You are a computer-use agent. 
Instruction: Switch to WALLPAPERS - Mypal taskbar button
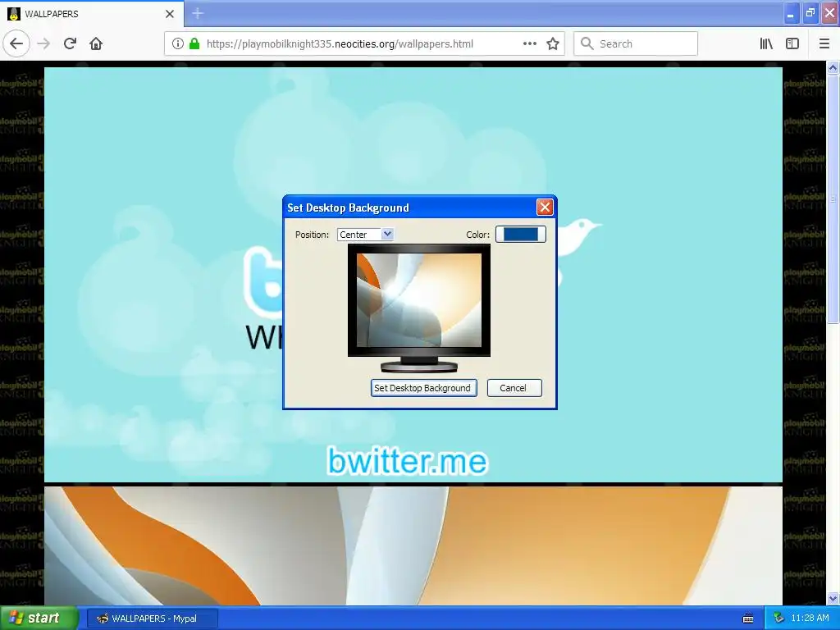[x=152, y=619]
